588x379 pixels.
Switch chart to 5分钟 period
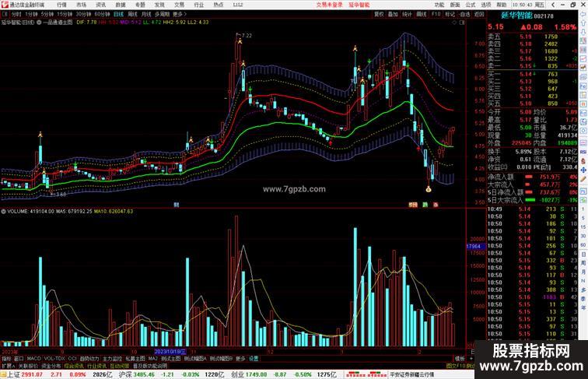[x=47, y=14]
